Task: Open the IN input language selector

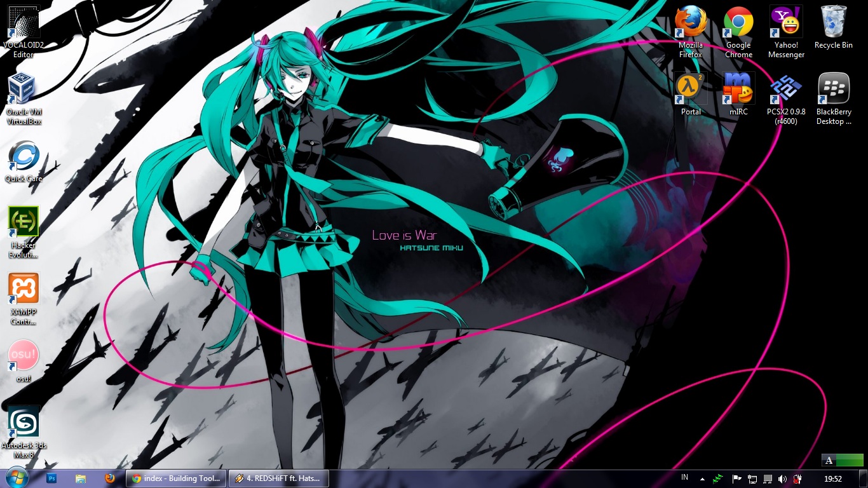Action: click(x=684, y=478)
